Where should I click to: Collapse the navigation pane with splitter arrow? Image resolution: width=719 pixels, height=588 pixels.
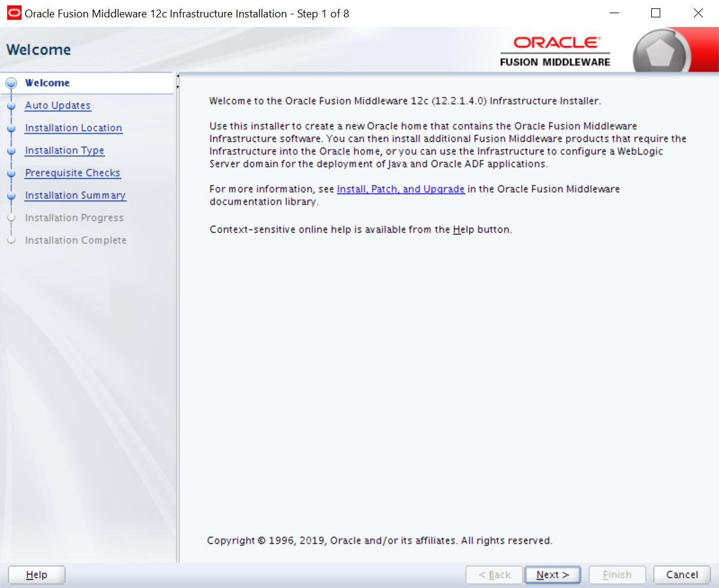coord(178,76)
